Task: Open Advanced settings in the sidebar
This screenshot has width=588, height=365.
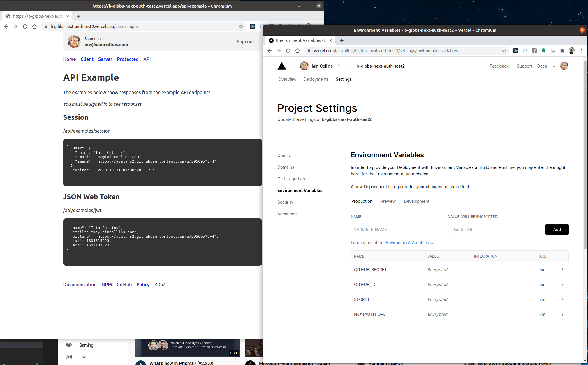Action: (287, 214)
